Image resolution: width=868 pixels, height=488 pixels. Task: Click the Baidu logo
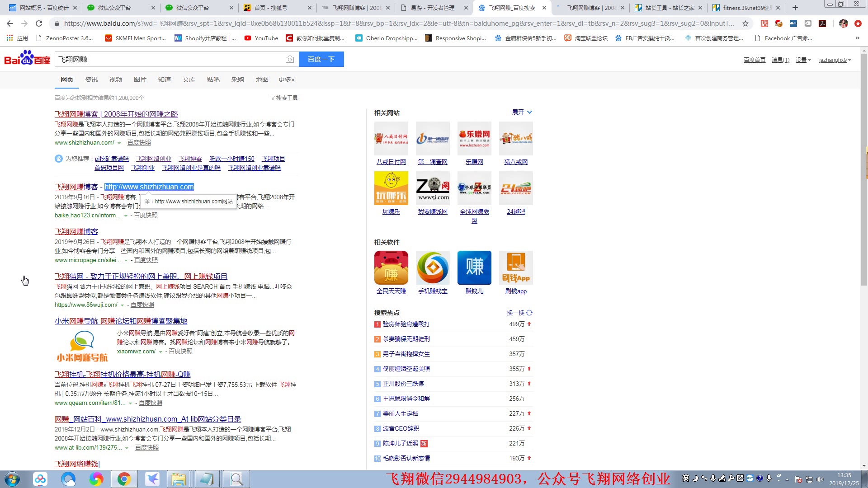27,59
